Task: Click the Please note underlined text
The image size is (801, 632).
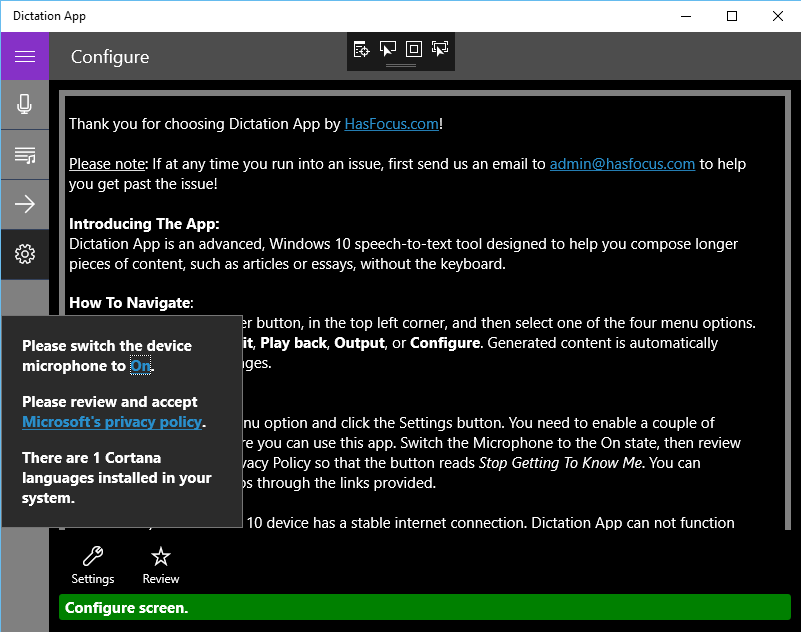Action: click(106, 163)
